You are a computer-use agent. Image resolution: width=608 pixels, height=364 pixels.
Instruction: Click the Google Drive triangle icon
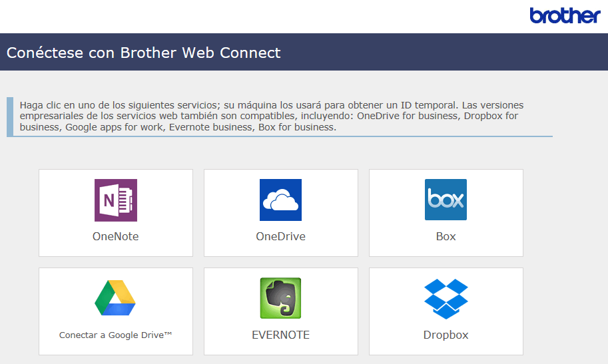coord(115,297)
